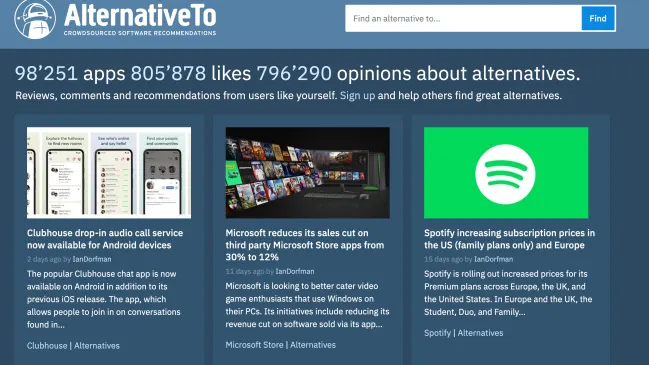Open the Clubhouse app screenshots thumbnail

point(109,173)
